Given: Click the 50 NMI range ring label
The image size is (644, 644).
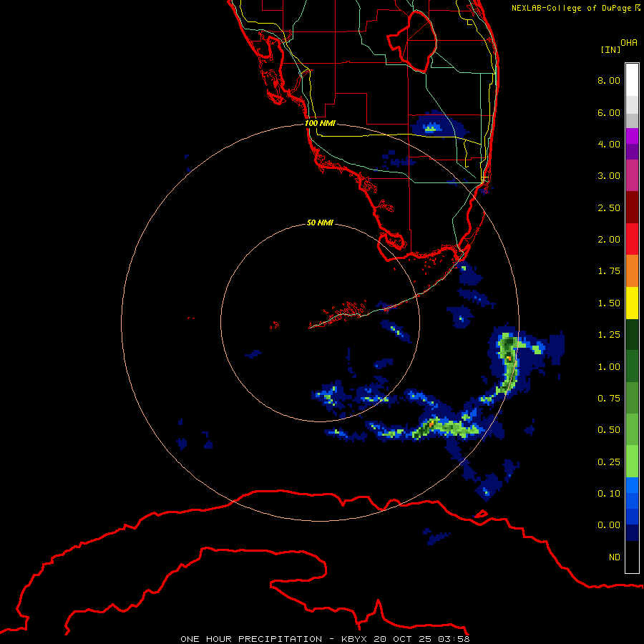Looking at the screenshot, I should pos(320,223).
